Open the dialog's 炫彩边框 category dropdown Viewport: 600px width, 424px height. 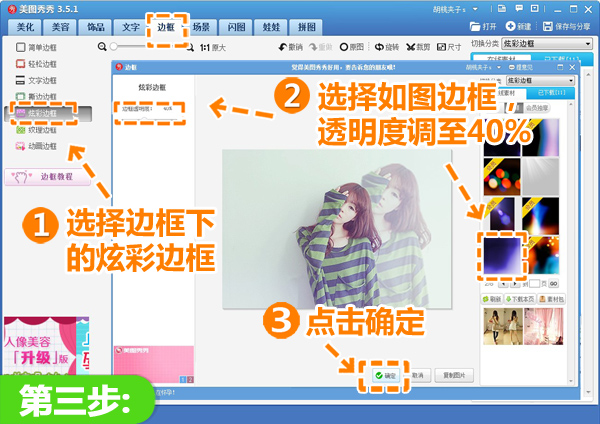click(x=540, y=80)
